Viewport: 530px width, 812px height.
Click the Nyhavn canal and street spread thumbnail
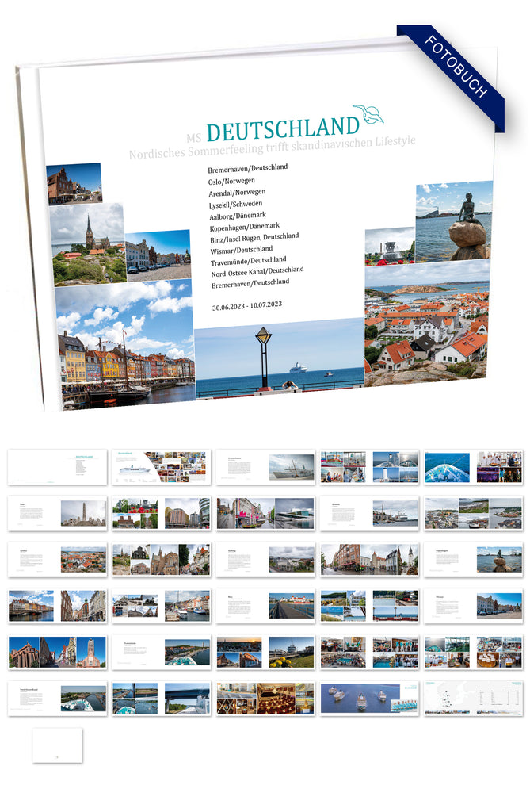(x=58, y=606)
